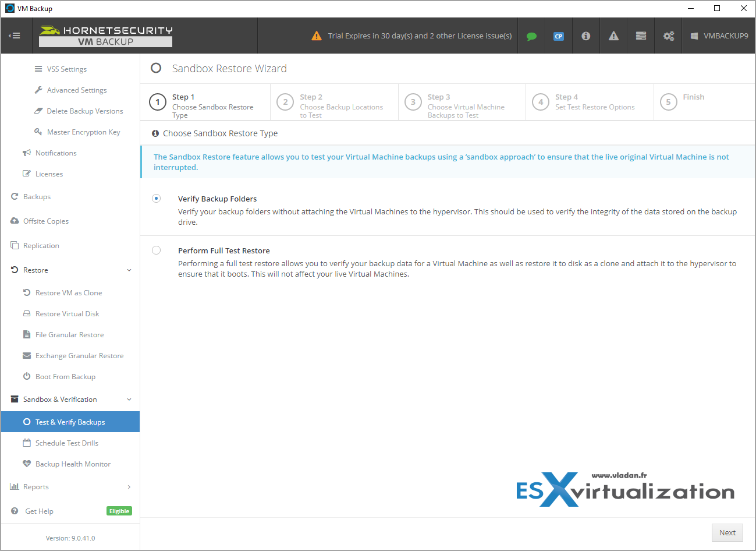
Task: Open the Notifications page label
Action: point(56,153)
